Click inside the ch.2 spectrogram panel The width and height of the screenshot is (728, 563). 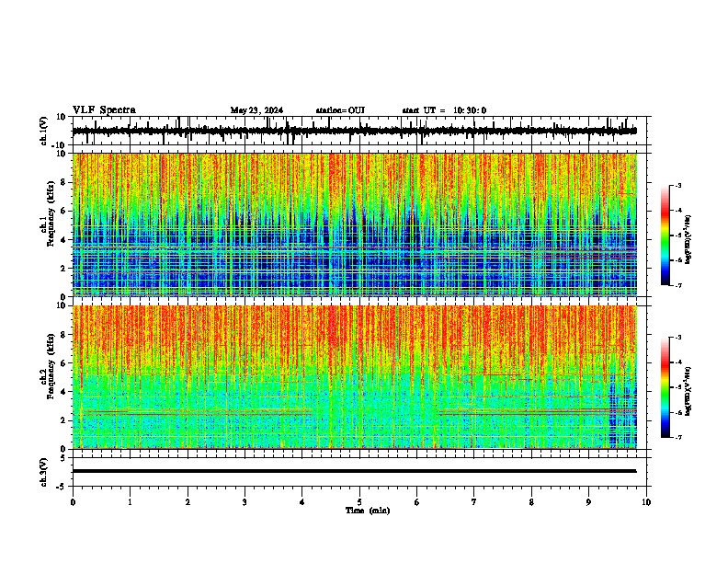tap(354, 377)
